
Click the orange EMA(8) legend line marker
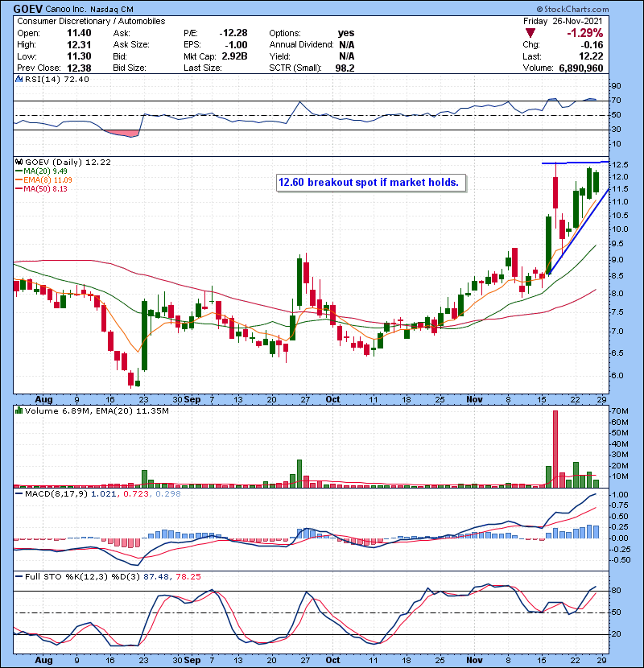coord(19,180)
